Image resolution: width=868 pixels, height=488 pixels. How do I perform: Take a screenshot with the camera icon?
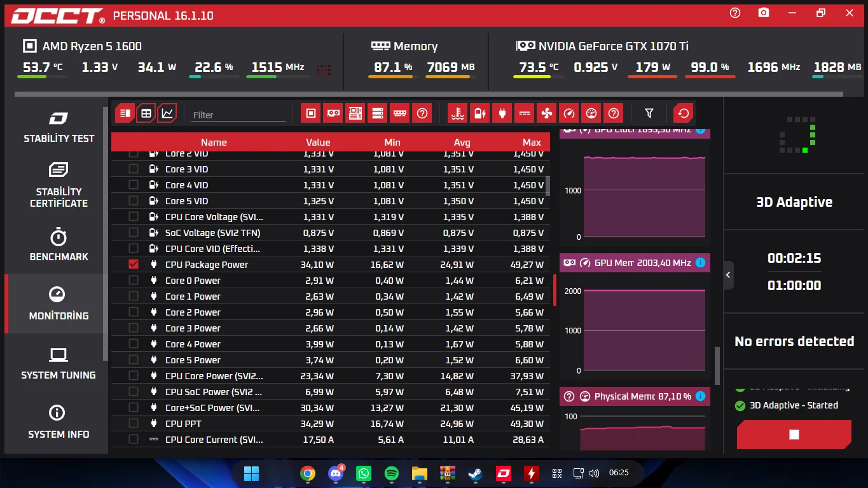point(764,13)
